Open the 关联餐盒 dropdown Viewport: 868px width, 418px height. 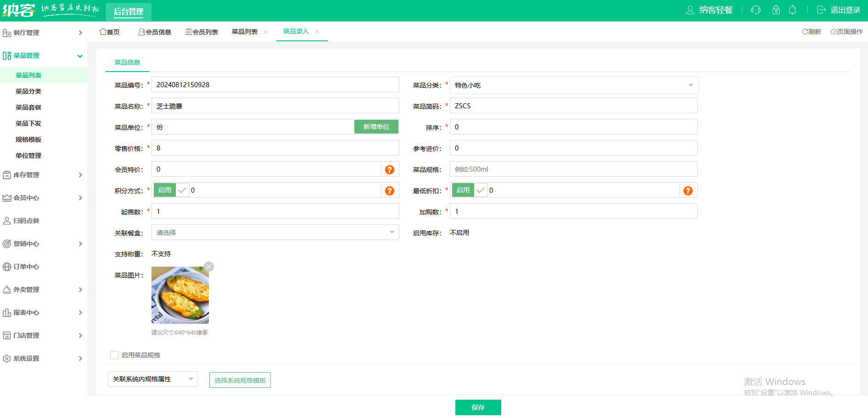(x=275, y=233)
